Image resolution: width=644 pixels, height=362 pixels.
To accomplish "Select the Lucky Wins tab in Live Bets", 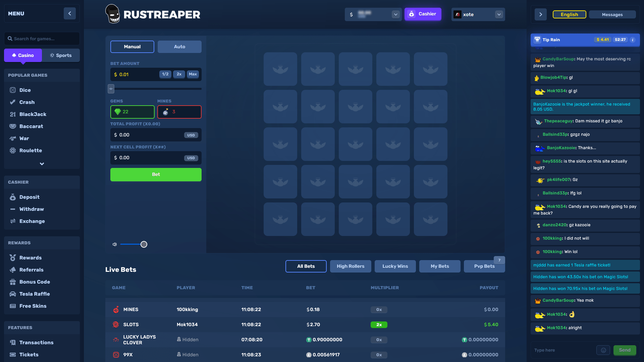I will [395, 266].
